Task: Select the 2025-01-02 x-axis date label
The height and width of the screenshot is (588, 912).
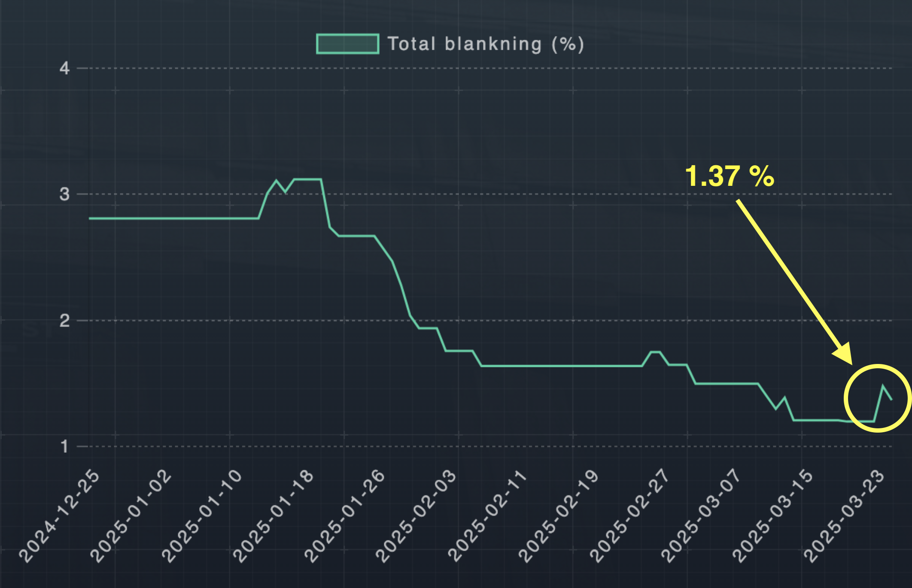Action: (131, 516)
